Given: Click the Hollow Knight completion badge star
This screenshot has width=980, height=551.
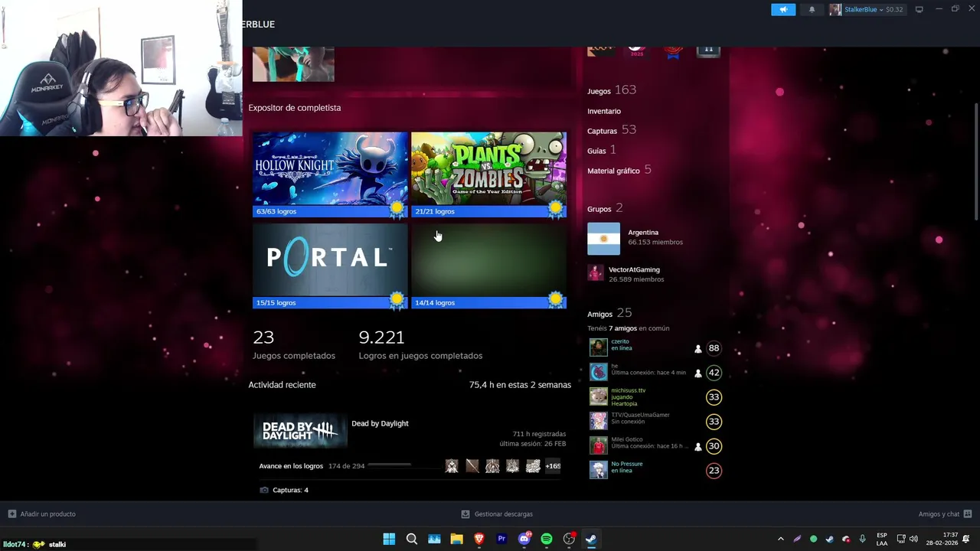Looking at the screenshot, I should click(397, 209).
